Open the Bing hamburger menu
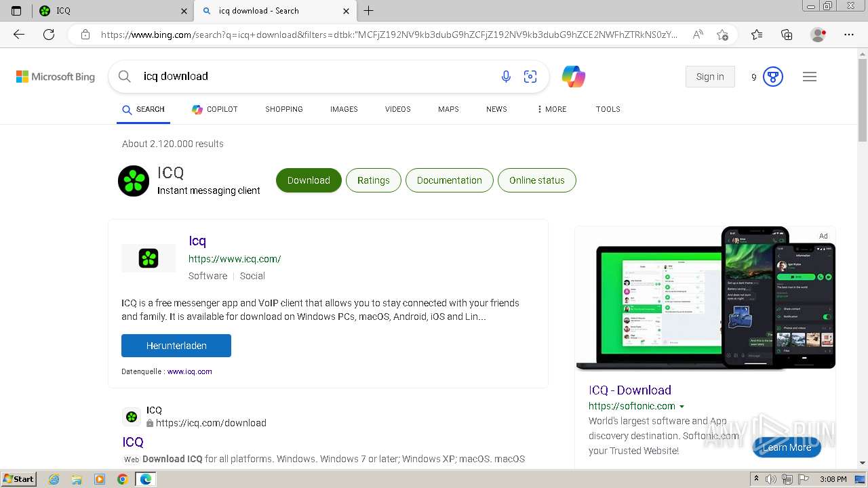868x488 pixels. pos(810,77)
